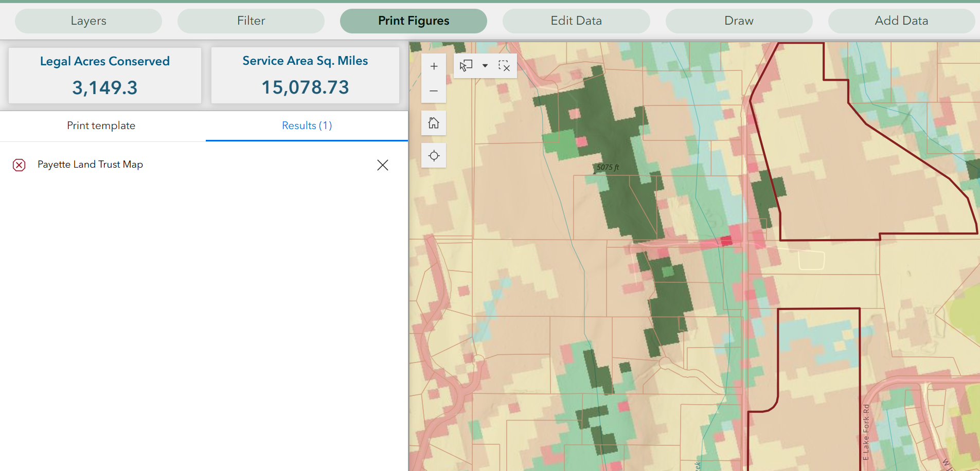980x471 pixels.
Task: Open the Filter panel
Action: coord(251,21)
